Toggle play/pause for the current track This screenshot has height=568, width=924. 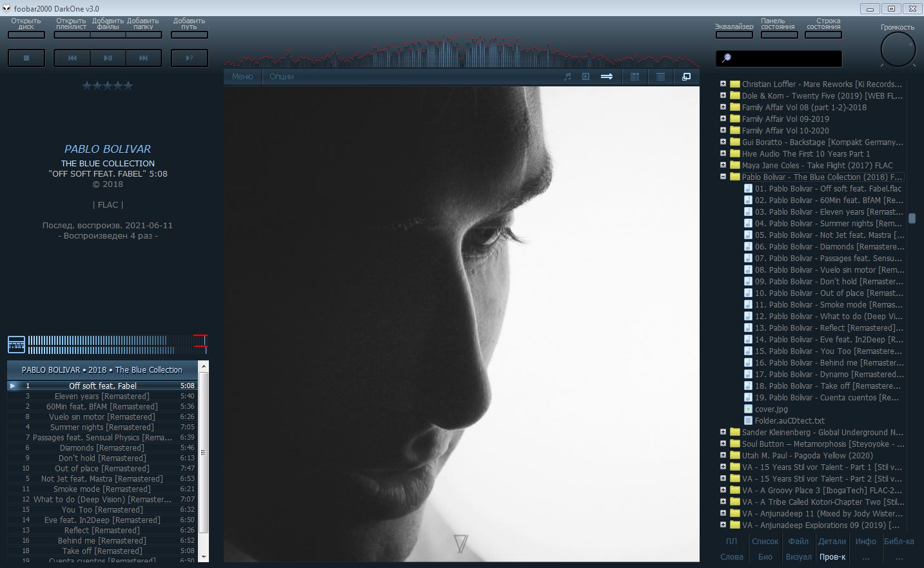point(108,58)
